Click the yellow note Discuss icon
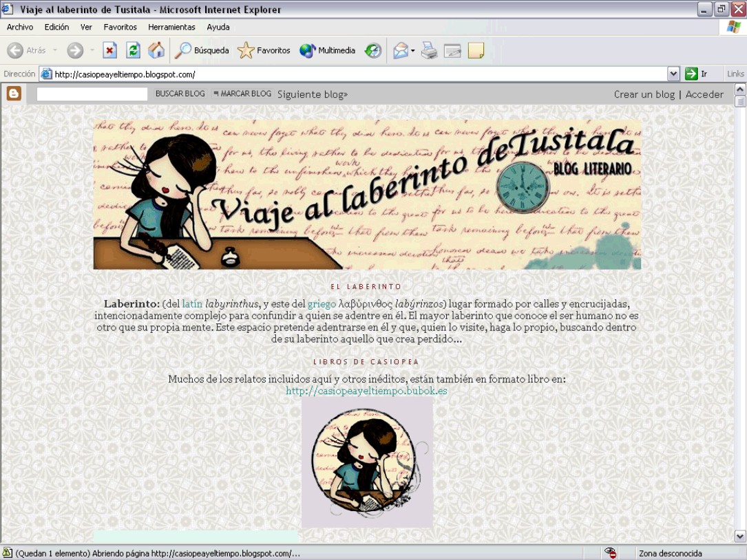The image size is (747, 560). click(x=476, y=50)
